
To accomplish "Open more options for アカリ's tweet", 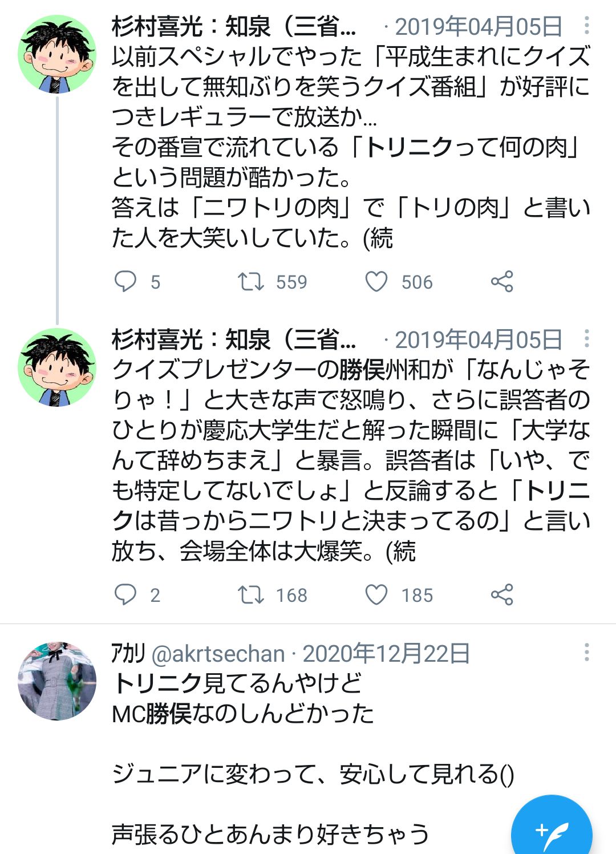I will tap(586, 653).
